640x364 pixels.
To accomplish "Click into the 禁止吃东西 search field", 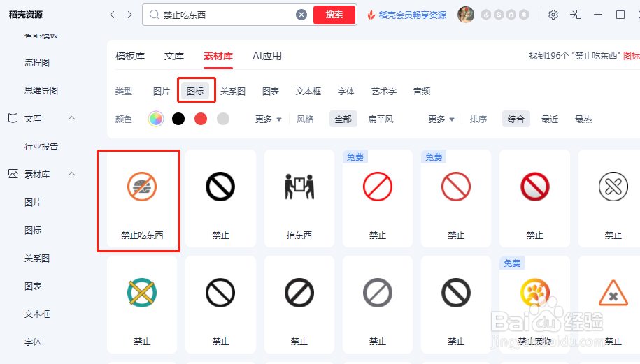I will [x=227, y=15].
